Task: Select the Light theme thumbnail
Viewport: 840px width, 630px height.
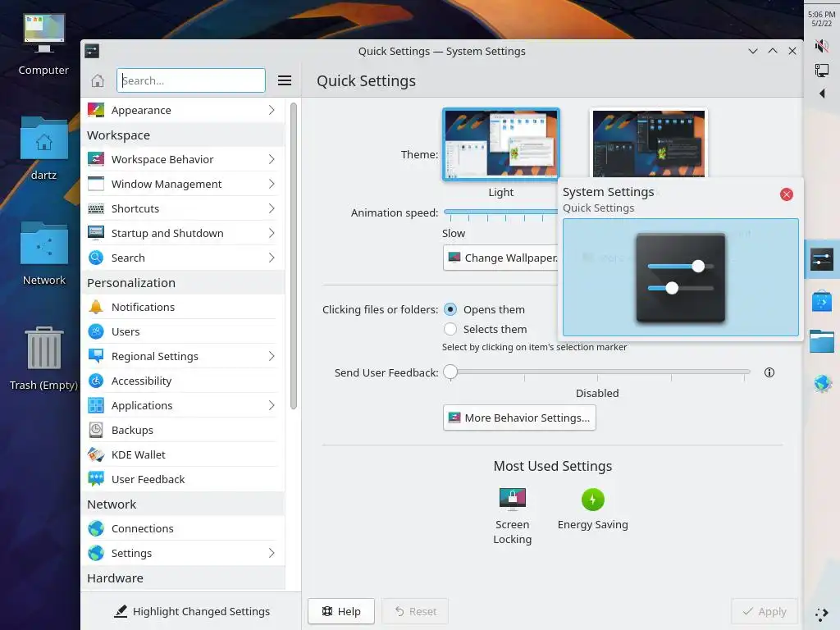Action: point(501,144)
